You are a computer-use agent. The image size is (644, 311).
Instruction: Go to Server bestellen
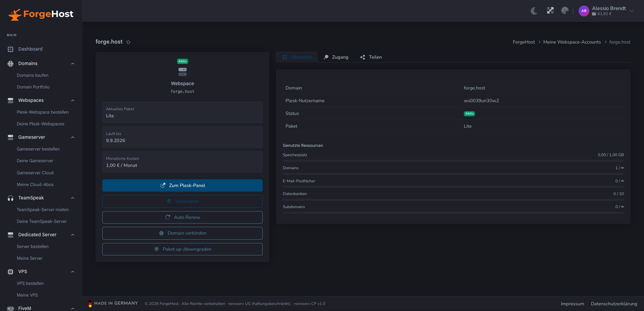[33, 247]
